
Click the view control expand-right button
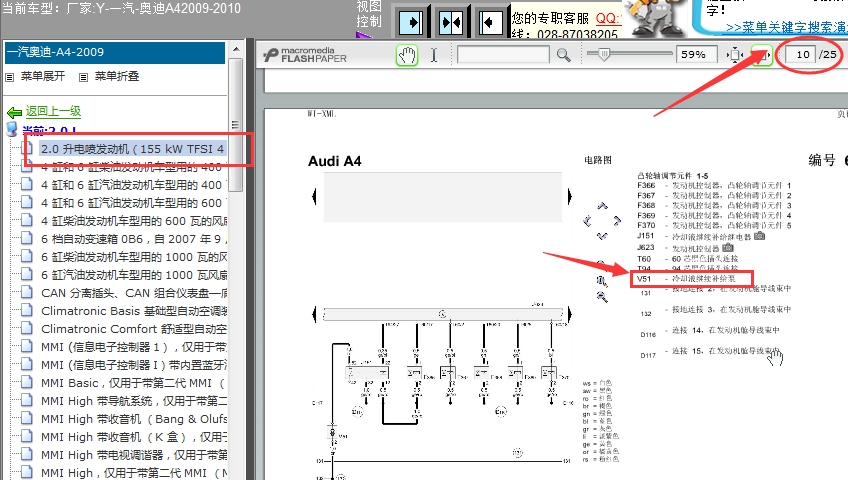tap(411, 23)
